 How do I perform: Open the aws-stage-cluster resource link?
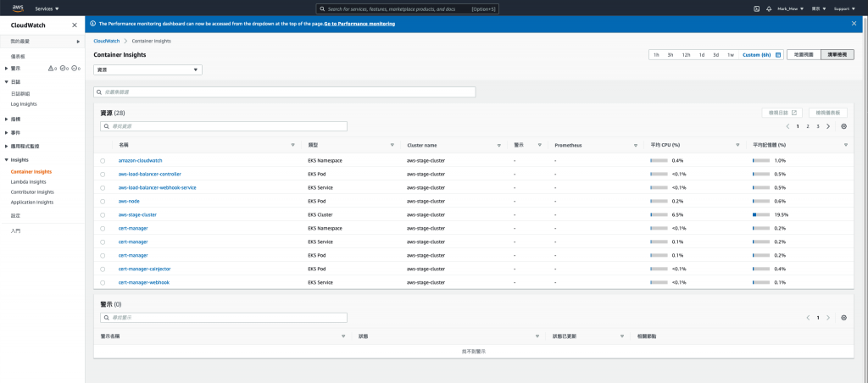pyautogui.click(x=137, y=214)
